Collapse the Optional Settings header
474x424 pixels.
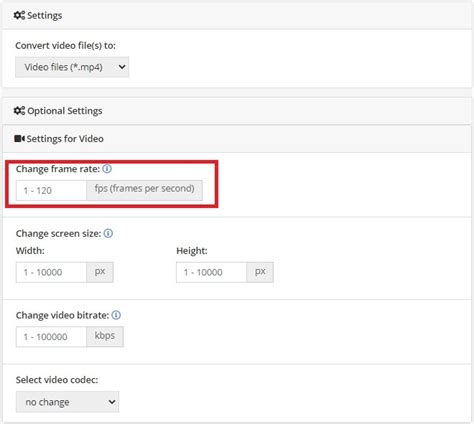(237, 111)
